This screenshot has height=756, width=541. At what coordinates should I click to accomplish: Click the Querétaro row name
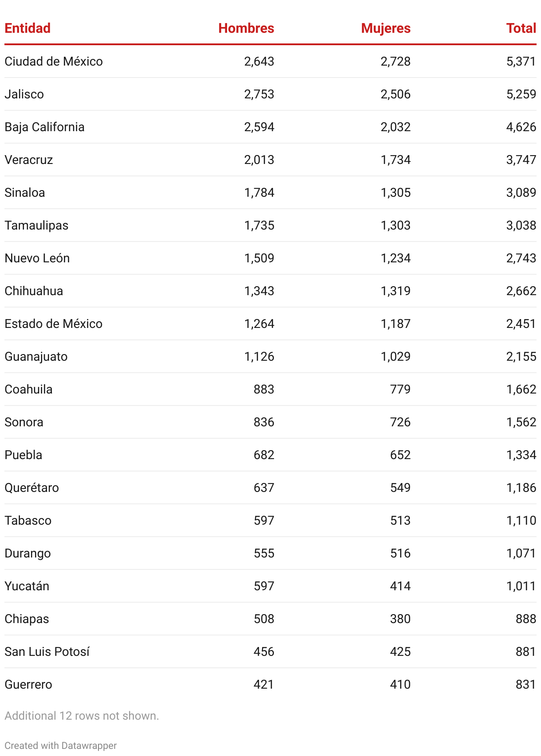31,487
